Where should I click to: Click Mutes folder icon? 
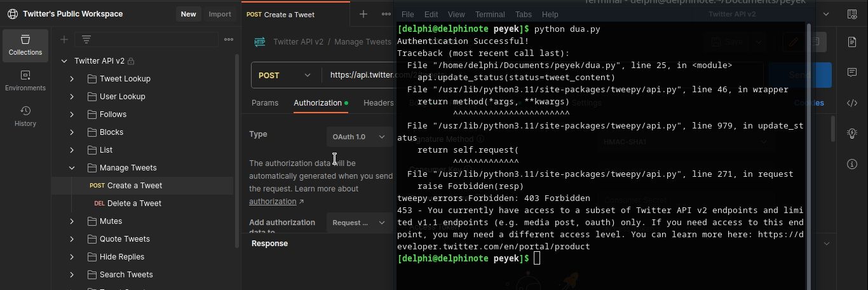(92, 221)
